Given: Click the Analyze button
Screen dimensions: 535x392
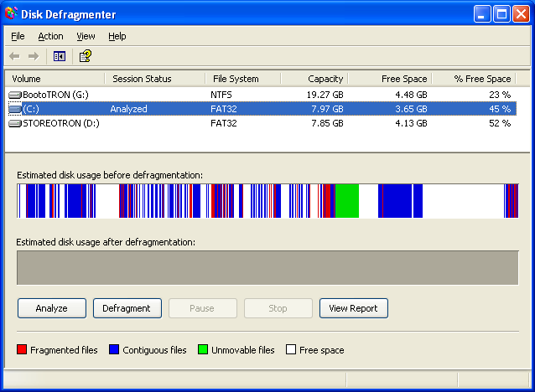Looking at the screenshot, I should 51,308.
